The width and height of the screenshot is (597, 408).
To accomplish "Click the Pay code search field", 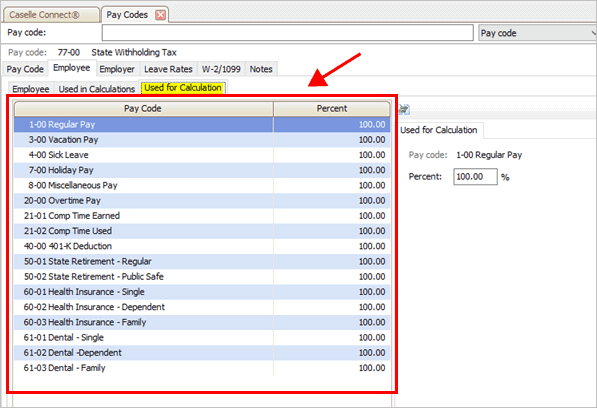I will point(287,33).
